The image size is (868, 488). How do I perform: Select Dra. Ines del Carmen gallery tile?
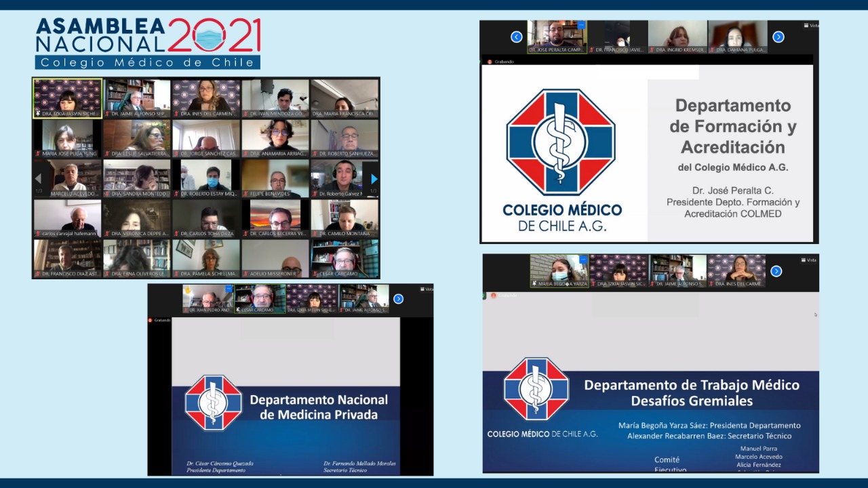(x=206, y=98)
